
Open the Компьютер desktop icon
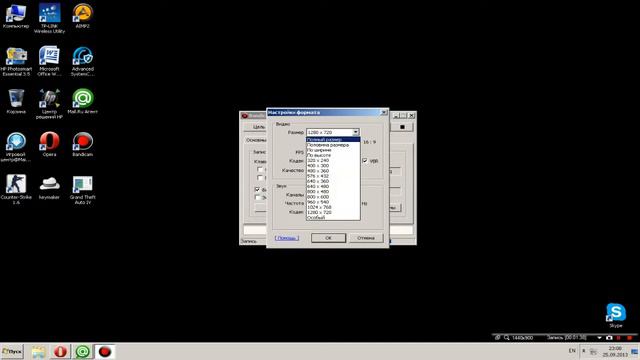coord(16,16)
